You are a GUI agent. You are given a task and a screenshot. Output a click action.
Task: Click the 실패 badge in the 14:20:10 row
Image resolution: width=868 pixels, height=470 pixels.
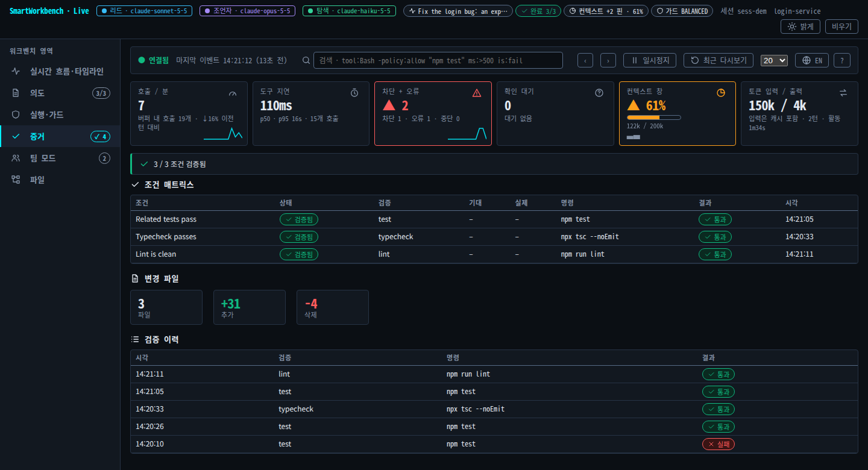pyautogui.click(x=719, y=444)
